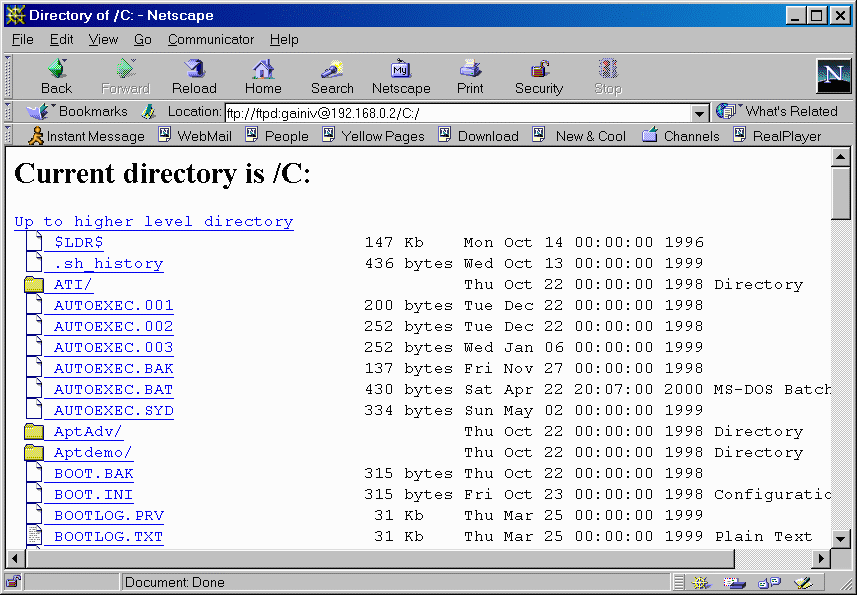
Task: Click the horizontal scrollbar thumb
Action: pos(380,559)
